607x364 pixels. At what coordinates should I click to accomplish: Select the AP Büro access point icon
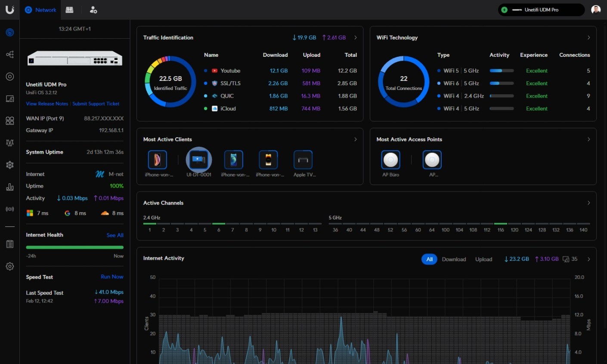[390, 160]
